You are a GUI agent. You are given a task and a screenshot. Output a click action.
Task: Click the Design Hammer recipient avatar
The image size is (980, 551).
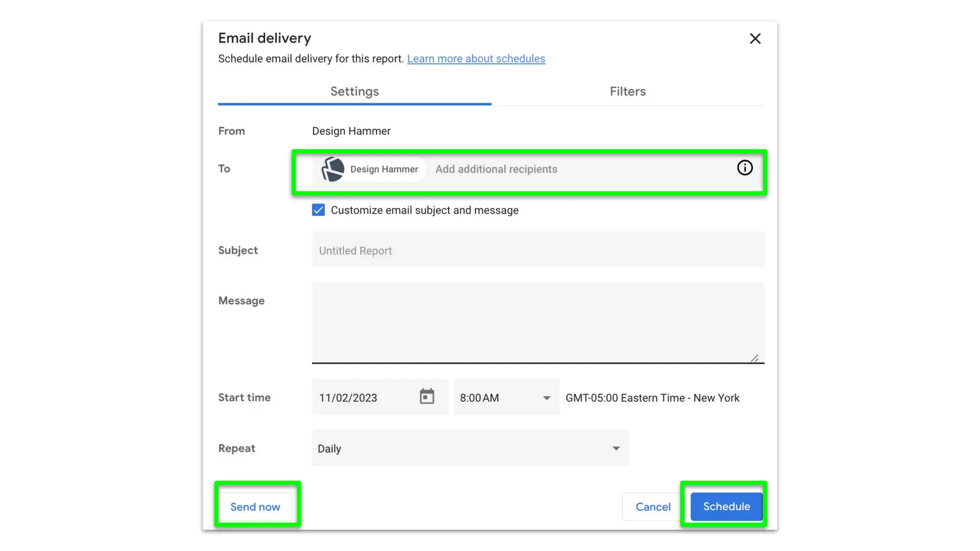pos(333,169)
